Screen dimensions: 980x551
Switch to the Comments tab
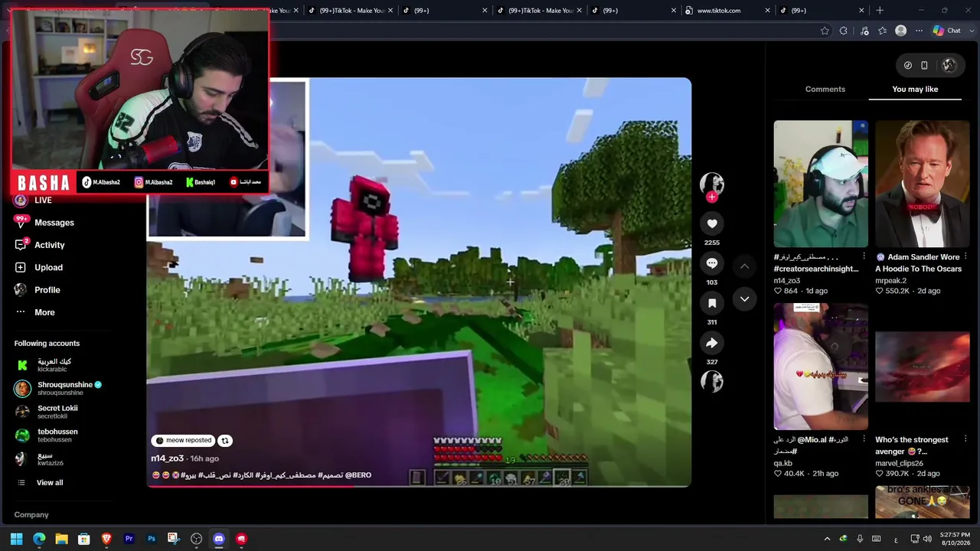pos(825,90)
